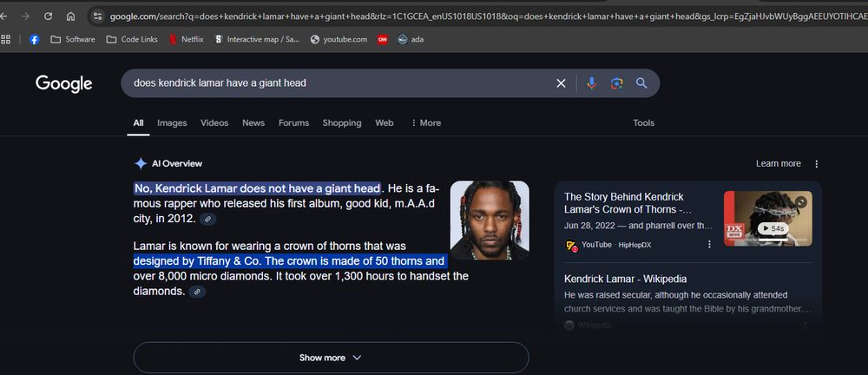Submit search using magnifier icon
This screenshot has height=375, width=868.
(641, 83)
